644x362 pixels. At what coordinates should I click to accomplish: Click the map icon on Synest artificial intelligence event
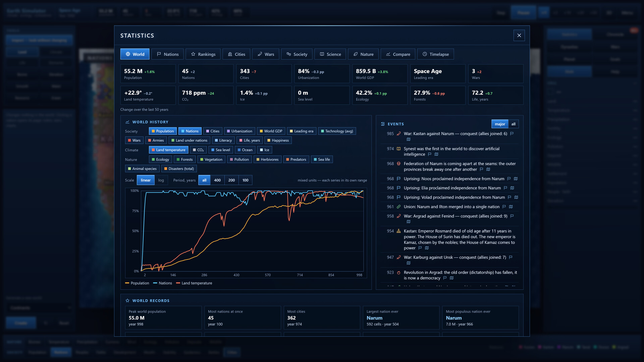[436, 154]
